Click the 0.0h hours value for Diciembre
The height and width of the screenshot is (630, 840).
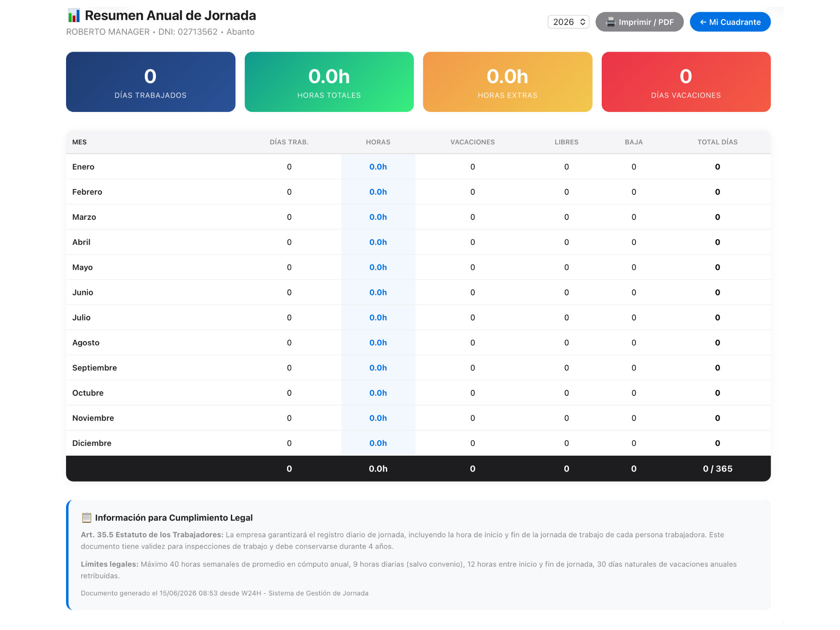point(378,443)
